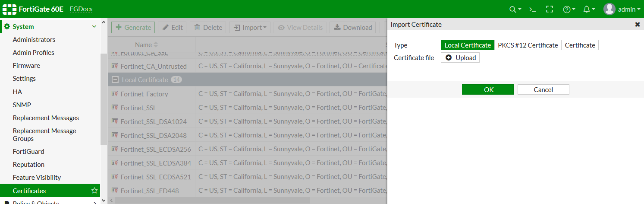This screenshot has width=644, height=204.
Task: Select PKCS #12 Certificate type
Action: click(528, 45)
